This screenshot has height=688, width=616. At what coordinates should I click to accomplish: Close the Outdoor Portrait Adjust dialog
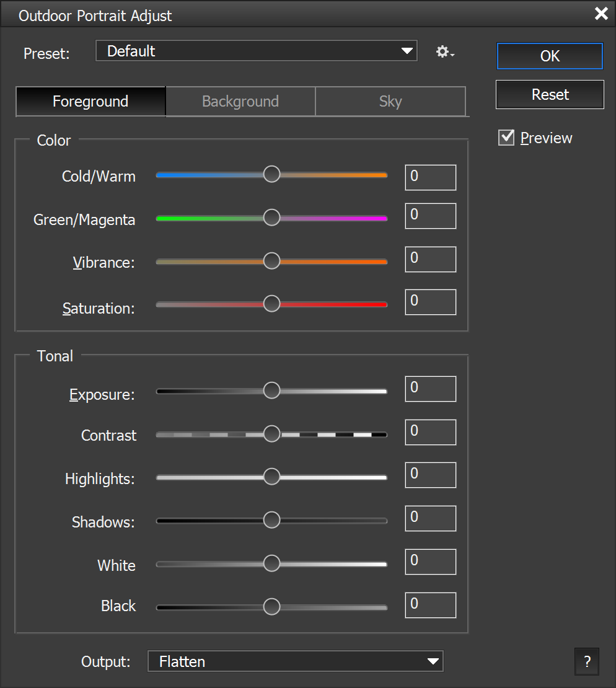601,14
